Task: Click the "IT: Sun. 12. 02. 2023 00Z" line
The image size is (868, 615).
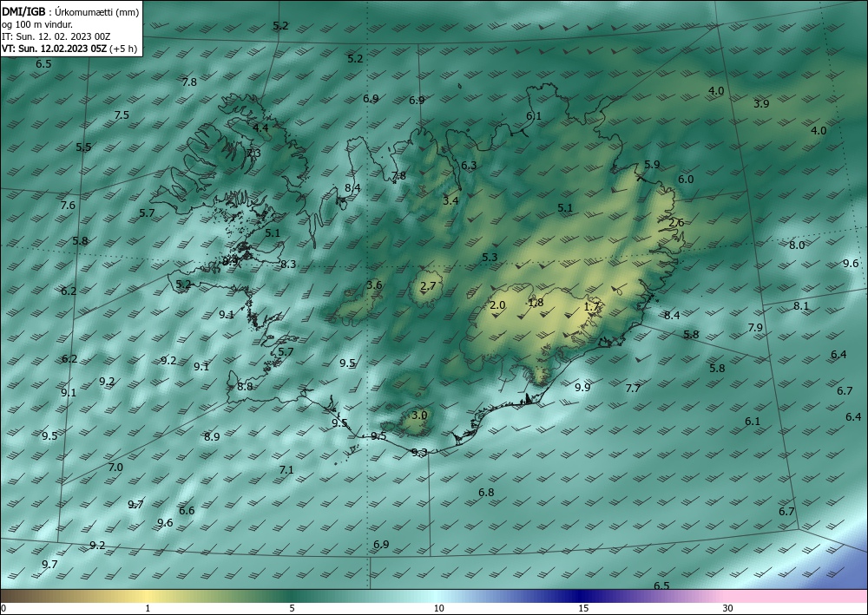Action: click(x=56, y=36)
